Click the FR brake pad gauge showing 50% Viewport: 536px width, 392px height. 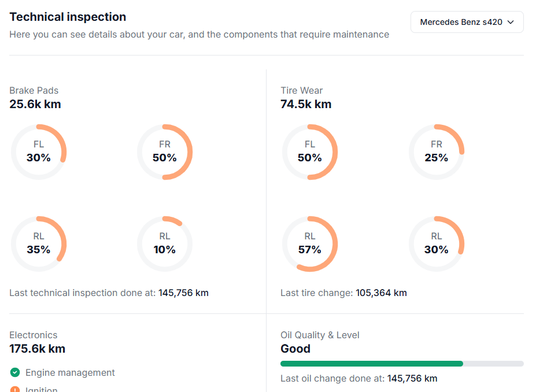(x=165, y=151)
